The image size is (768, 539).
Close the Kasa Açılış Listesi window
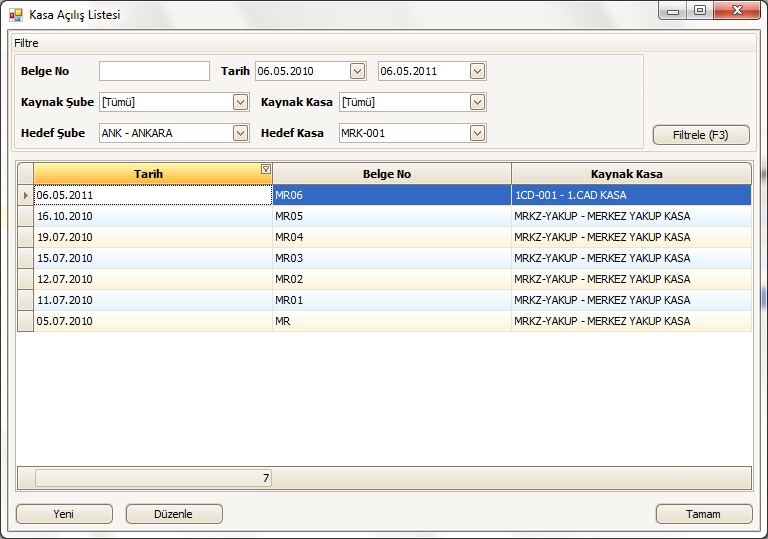pos(737,11)
